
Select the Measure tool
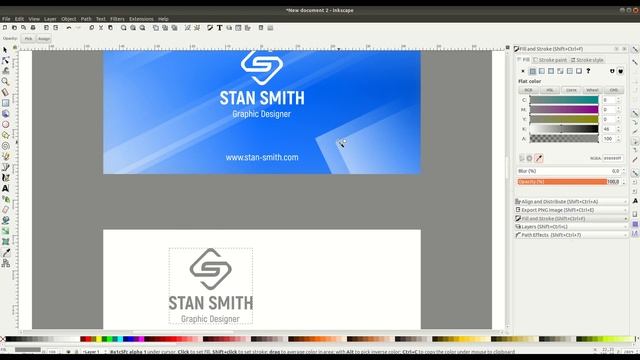point(5,92)
